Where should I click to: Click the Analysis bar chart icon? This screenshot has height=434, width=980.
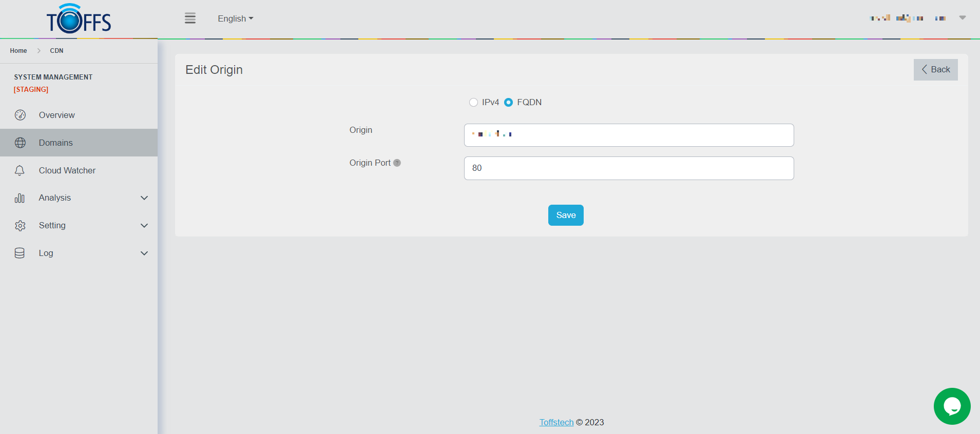pos(20,198)
